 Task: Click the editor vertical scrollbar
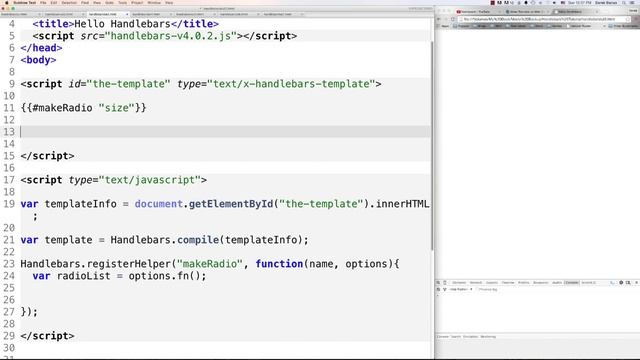click(x=432, y=146)
